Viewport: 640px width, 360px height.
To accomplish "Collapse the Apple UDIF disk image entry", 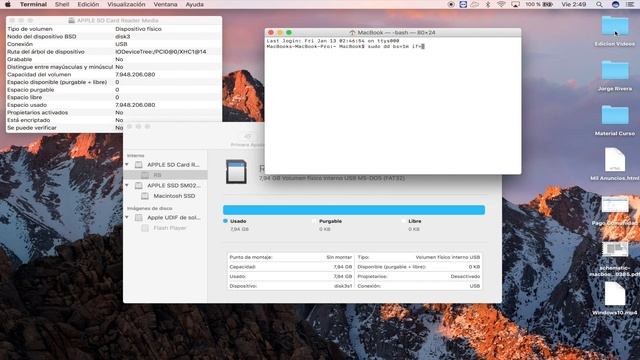I will pyautogui.click(x=127, y=218).
